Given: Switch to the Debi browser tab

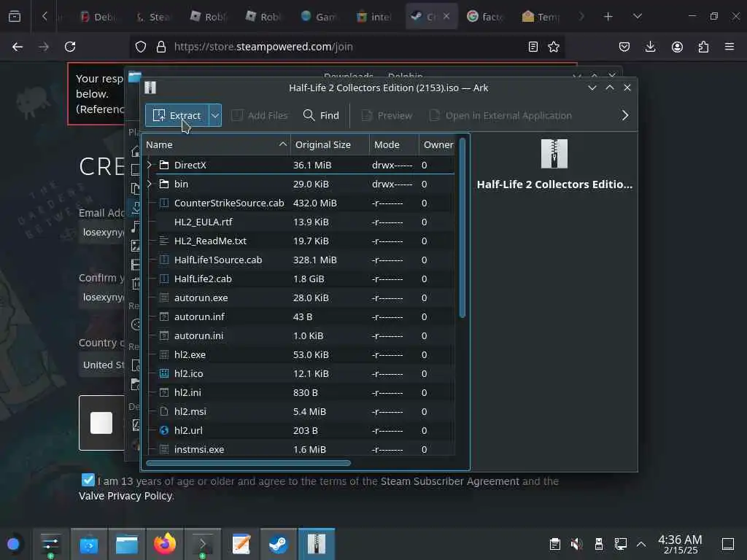Looking at the screenshot, I should [98, 17].
